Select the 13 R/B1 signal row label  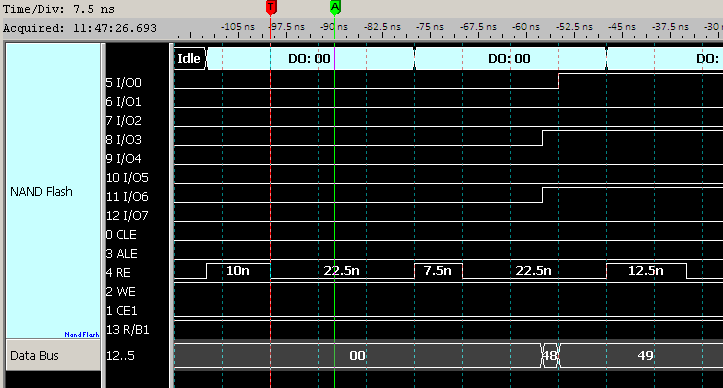pos(128,330)
